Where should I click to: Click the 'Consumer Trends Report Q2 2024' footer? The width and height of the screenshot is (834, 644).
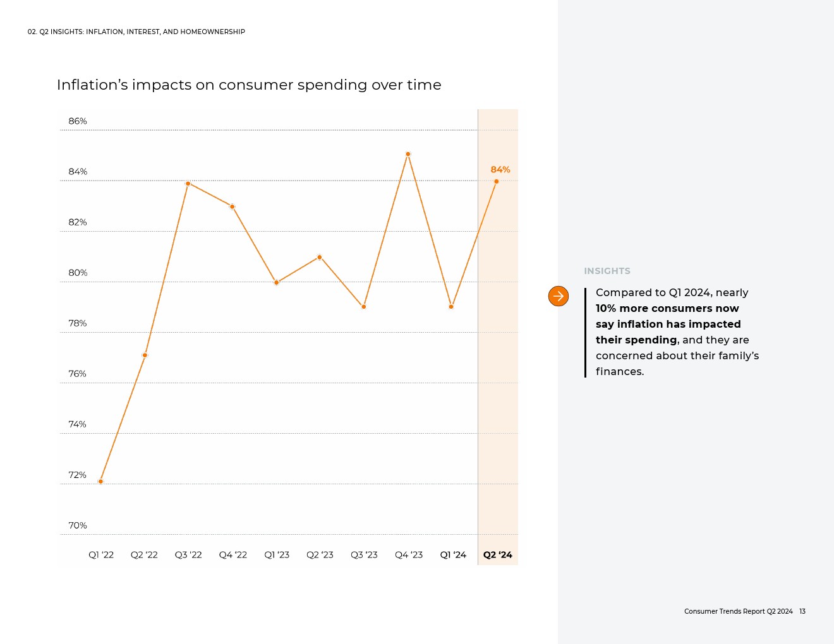738,611
